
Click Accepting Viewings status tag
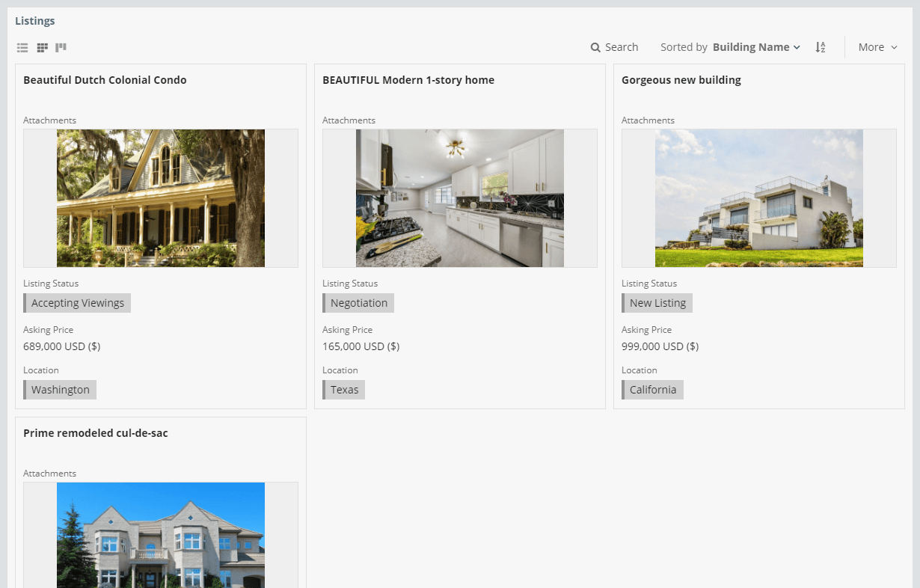pyautogui.click(x=77, y=303)
